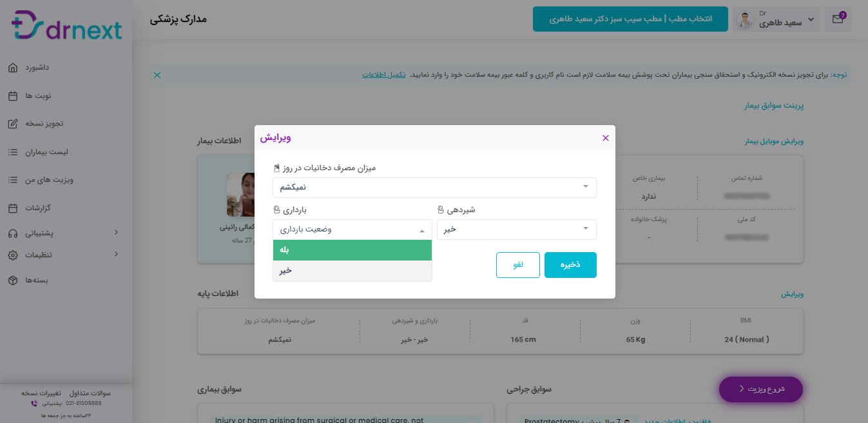This screenshot has width=868, height=423.
Task: Click the packages box icon
Action: tap(13, 280)
